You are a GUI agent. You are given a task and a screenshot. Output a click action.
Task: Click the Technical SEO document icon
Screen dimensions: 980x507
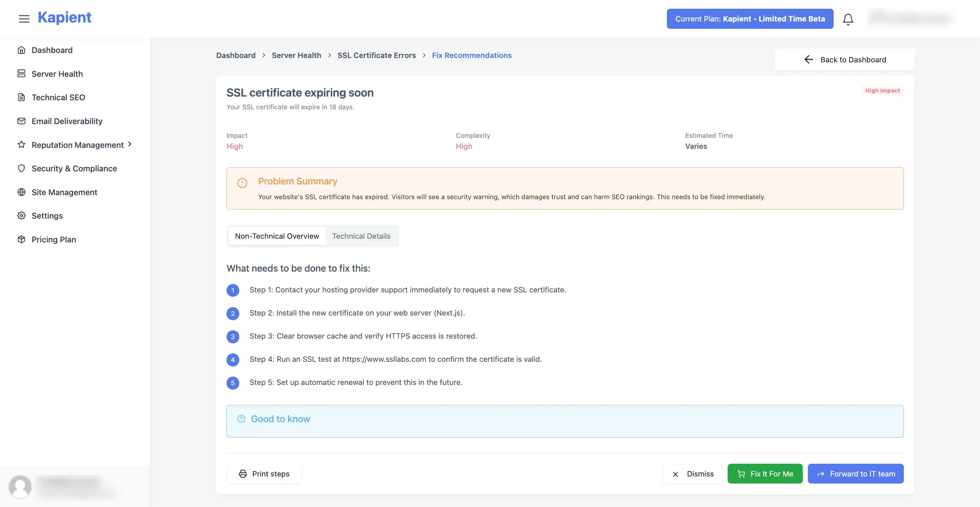(21, 97)
